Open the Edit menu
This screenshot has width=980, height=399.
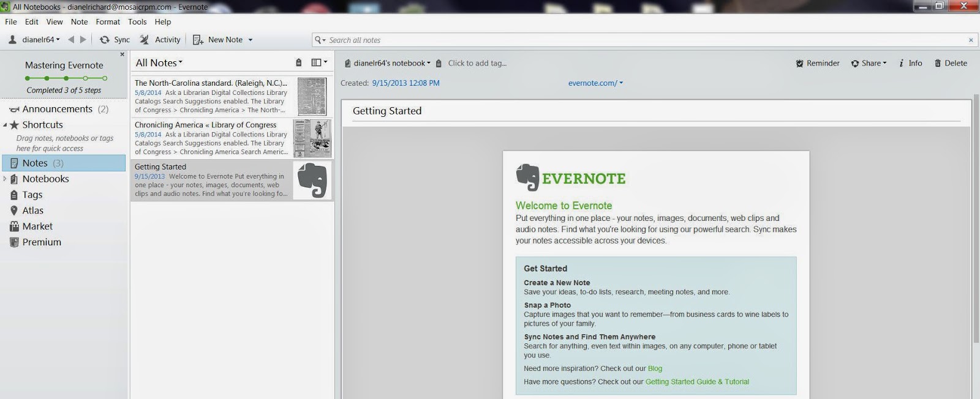32,22
